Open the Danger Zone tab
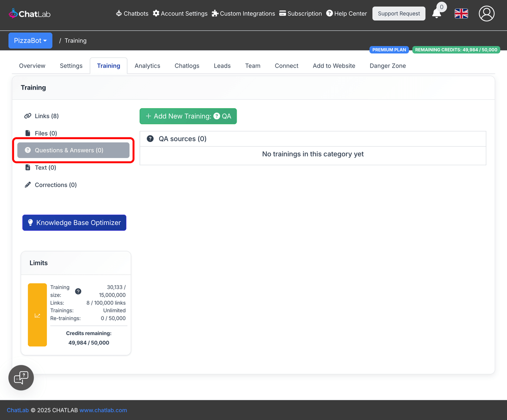 387,65
